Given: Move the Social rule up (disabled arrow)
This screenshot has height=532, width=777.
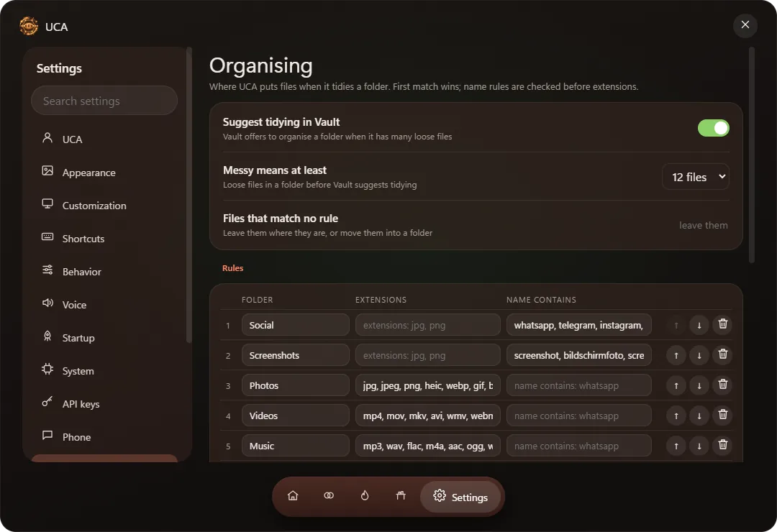Looking at the screenshot, I should coord(676,325).
